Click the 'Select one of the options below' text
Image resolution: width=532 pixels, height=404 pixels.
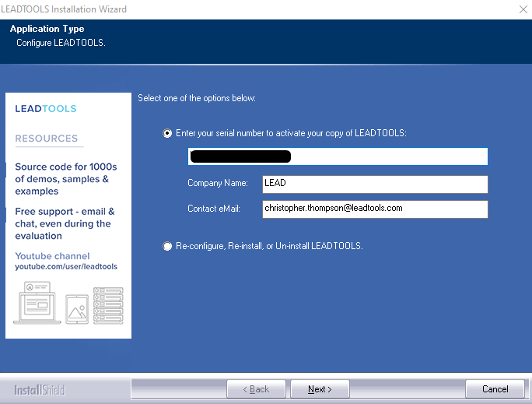tap(197, 98)
